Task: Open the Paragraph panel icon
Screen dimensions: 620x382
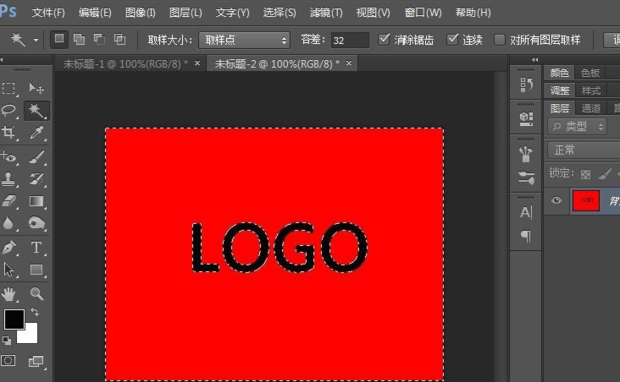Action: coord(526,236)
